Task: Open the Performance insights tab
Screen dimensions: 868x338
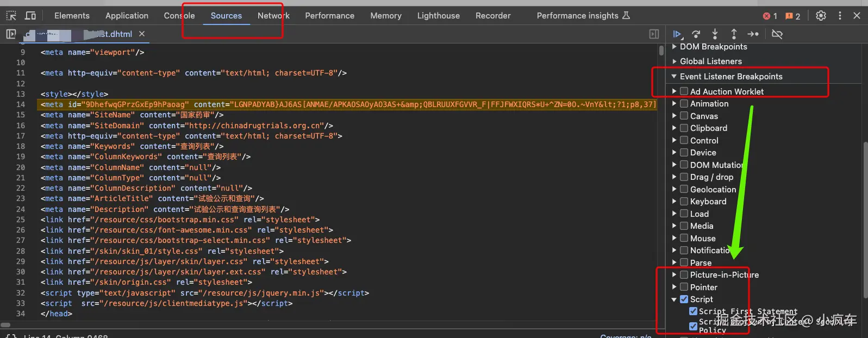Action: click(x=583, y=16)
